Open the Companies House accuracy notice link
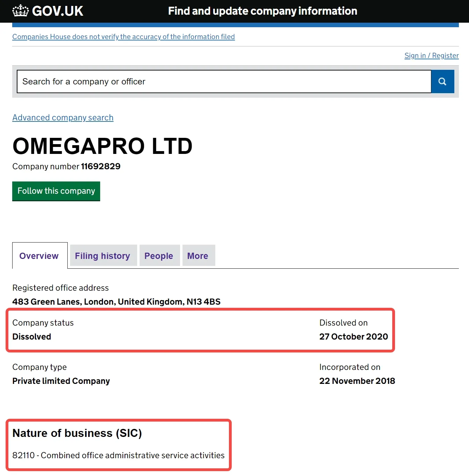The image size is (469, 476). (x=124, y=37)
